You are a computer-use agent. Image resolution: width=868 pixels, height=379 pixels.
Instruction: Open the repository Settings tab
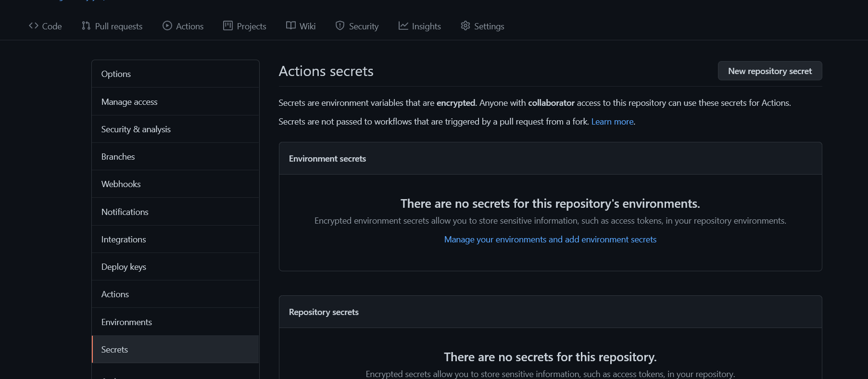click(x=483, y=26)
